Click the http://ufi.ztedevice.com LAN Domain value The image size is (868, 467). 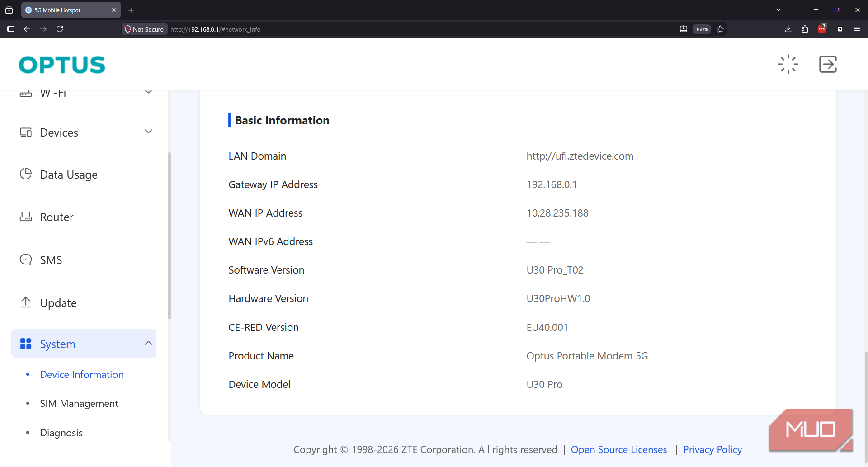(x=580, y=156)
